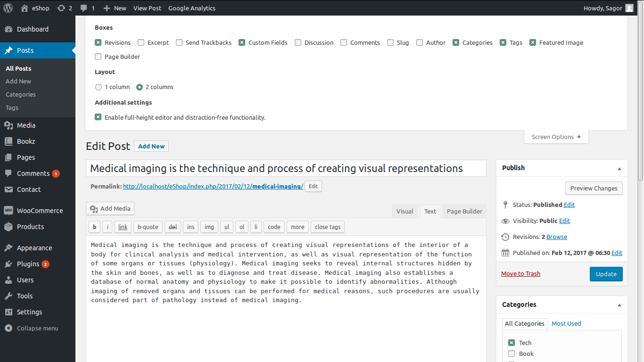Open the Sagor user avatar
The height and width of the screenshot is (362, 644).
[629, 8]
